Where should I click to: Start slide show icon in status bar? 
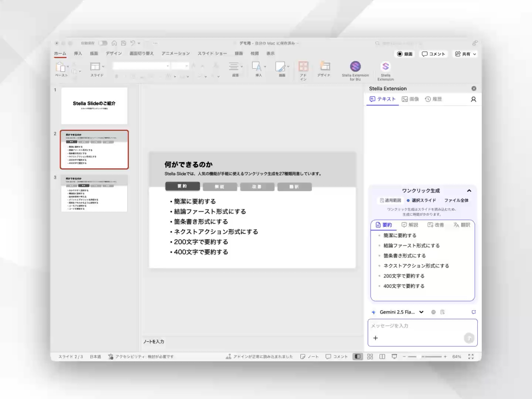395,357
